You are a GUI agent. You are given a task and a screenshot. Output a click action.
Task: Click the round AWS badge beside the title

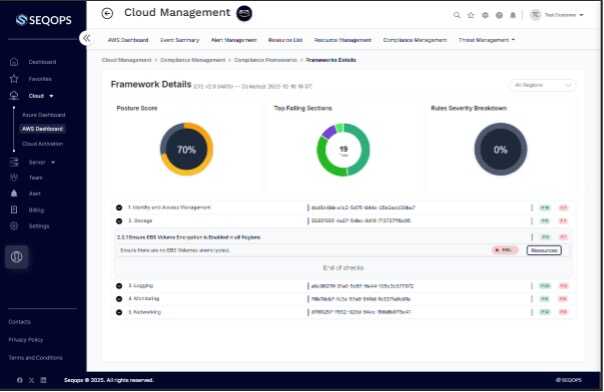[x=244, y=13]
